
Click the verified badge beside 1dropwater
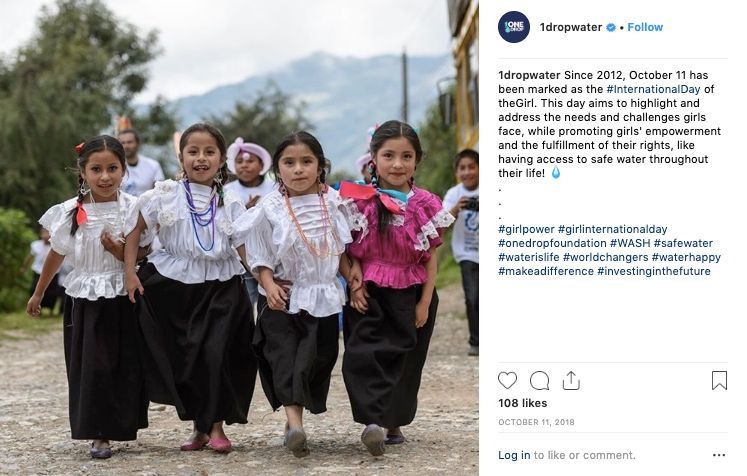tap(611, 28)
